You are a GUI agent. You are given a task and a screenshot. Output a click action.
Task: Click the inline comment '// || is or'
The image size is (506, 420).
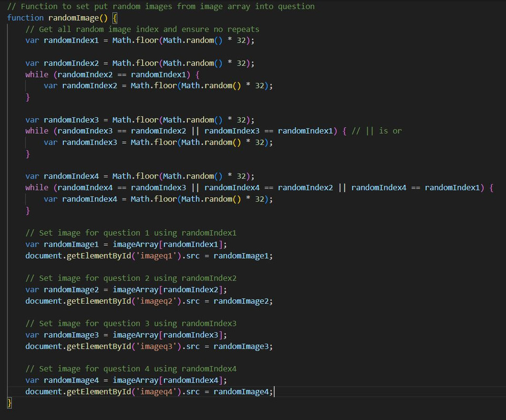coord(377,131)
